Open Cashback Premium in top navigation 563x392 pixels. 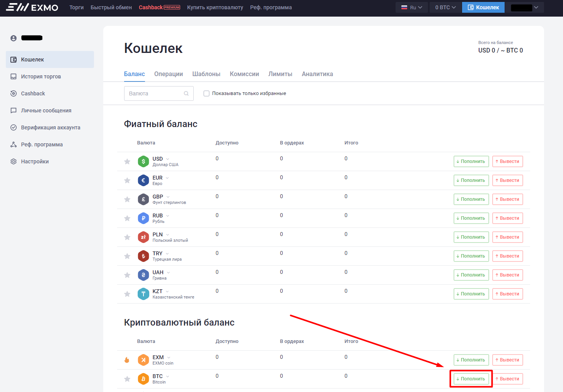[x=159, y=7]
